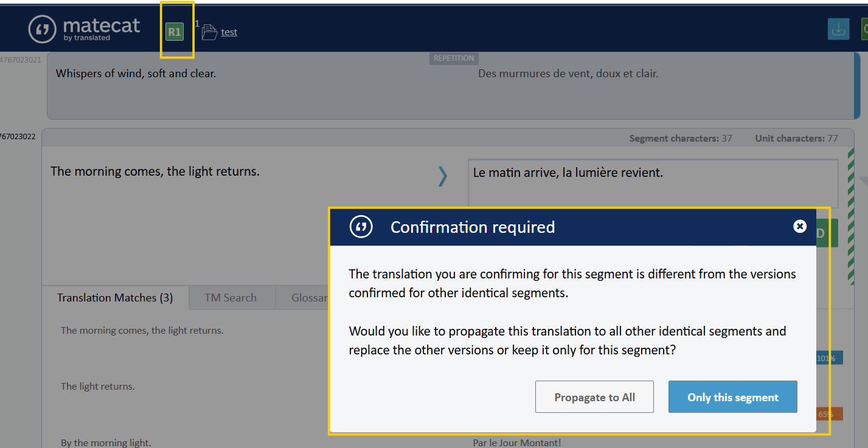Click the project folder icon
This screenshot has width=868, height=448.
[209, 32]
